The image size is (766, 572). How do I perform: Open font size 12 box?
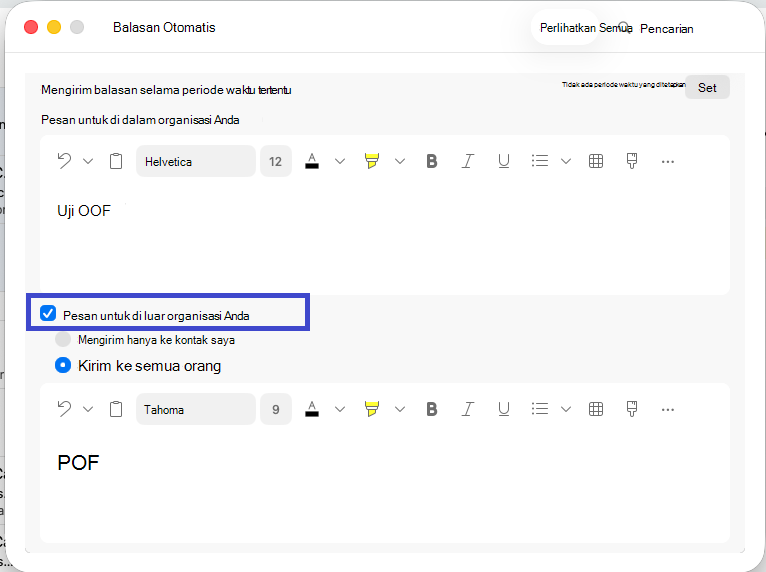(x=276, y=161)
